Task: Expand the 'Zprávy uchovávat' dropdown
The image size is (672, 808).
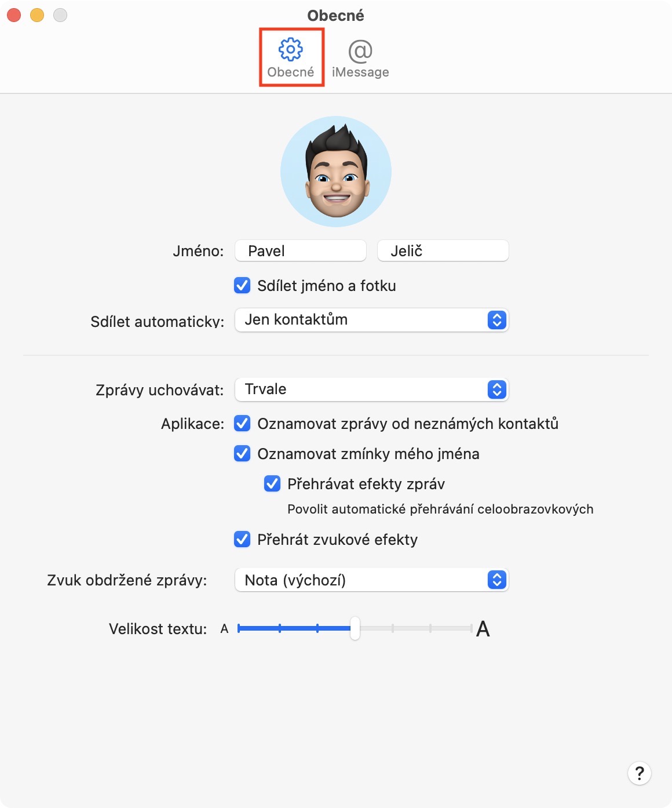Action: (x=371, y=390)
